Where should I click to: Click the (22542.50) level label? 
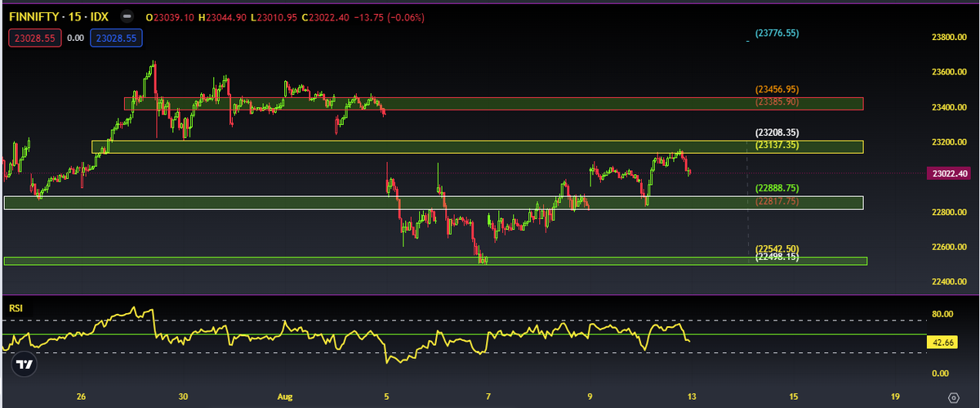click(x=777, y=249)
